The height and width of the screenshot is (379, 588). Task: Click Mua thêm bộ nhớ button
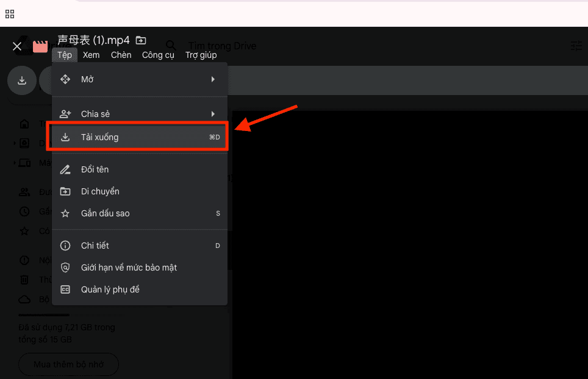point(69,364)
